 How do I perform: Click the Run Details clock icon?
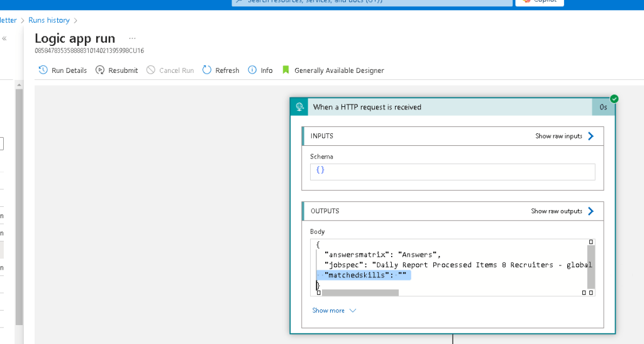click(x=43, y=70)
